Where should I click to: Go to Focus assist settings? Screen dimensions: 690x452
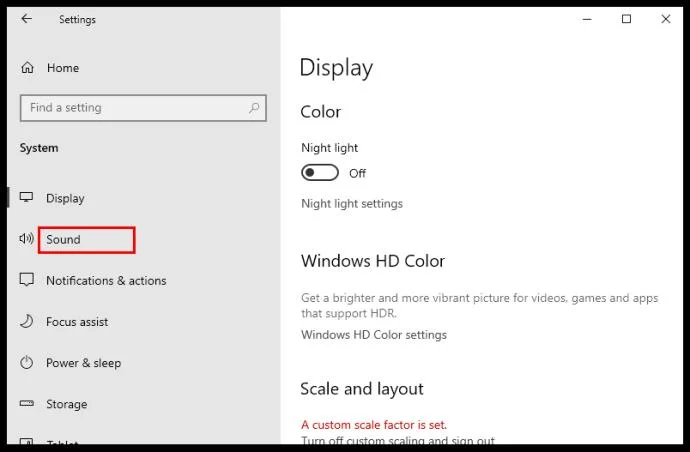[x=77, y=322]
